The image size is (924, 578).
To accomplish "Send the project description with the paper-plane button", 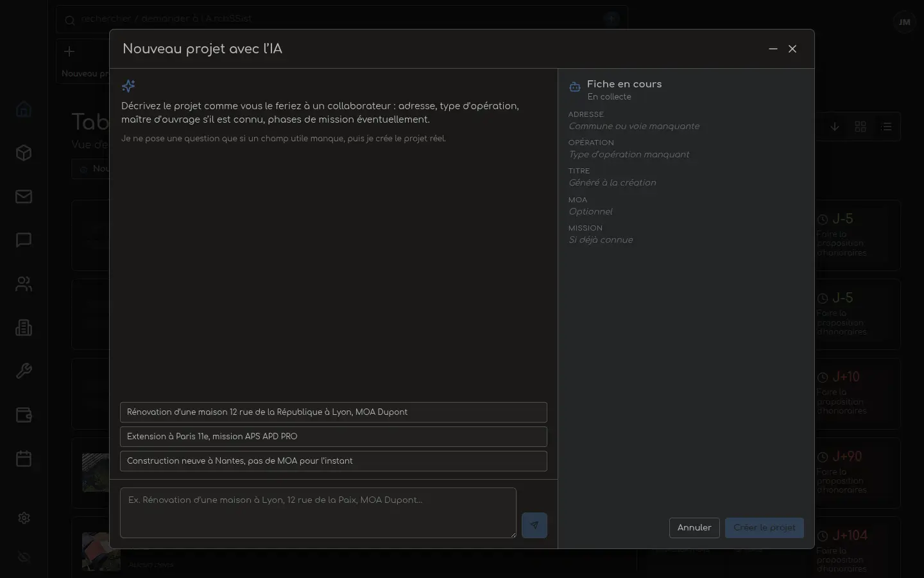I will [x=535, y=525].
